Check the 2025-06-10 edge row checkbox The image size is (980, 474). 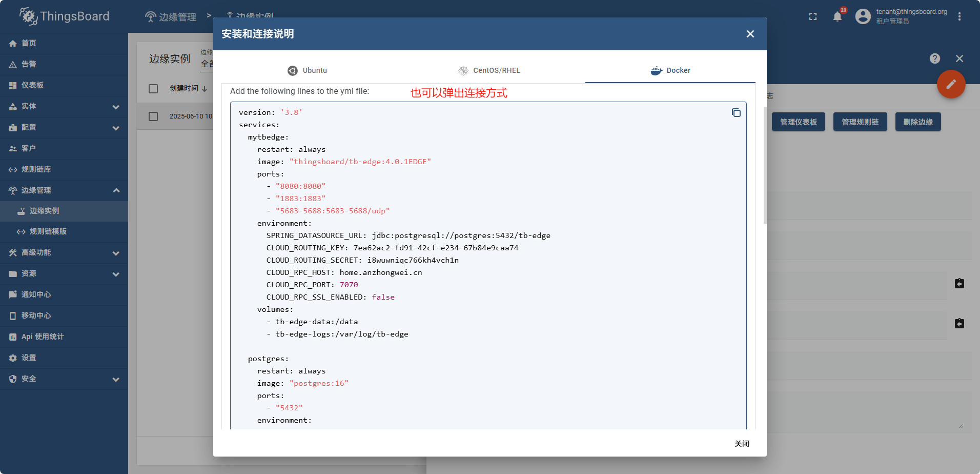coord(153,116)
